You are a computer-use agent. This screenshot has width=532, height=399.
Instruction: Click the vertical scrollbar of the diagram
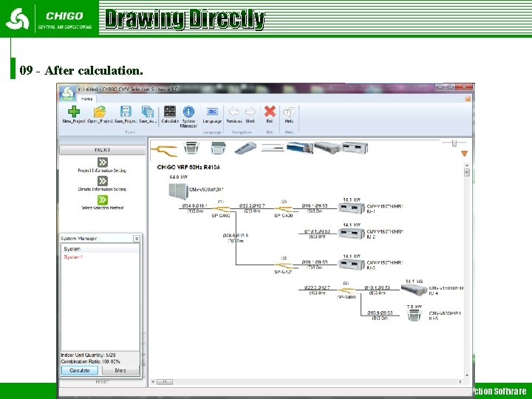467,270
